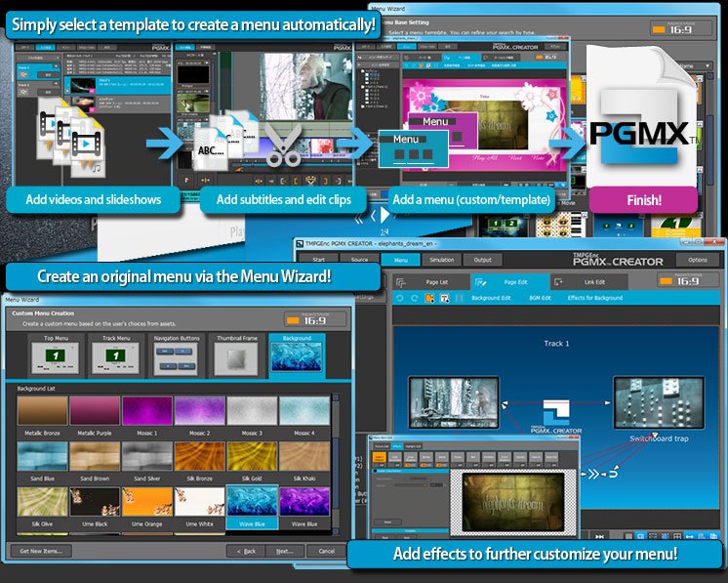Choose the Ume Black background
728x583 pixels.
[x=95, y=507]
